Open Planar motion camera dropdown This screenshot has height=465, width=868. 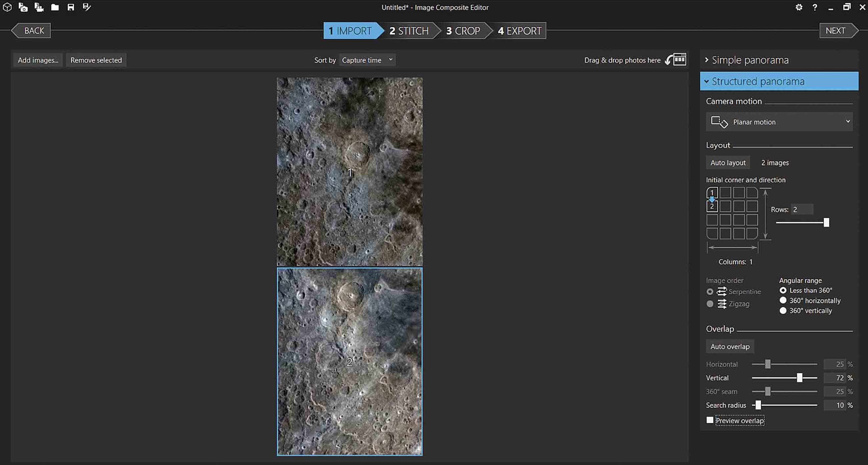click(x=779, y=122)
